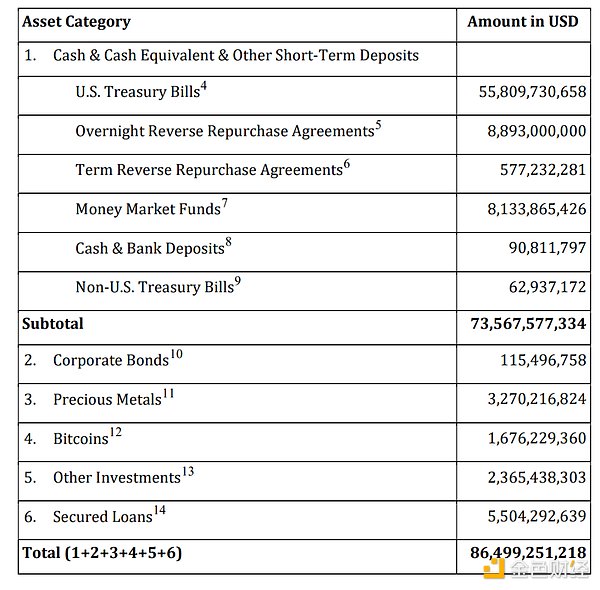
Task: Open footnote 4 beside U.S. Treasury Bills
Action: pos(204,87)
